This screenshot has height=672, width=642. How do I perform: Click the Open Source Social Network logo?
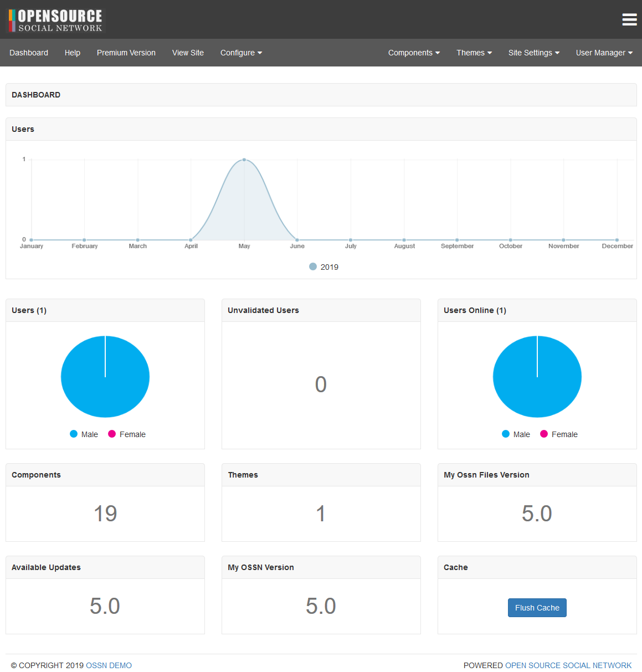click(x=55, y=20)
